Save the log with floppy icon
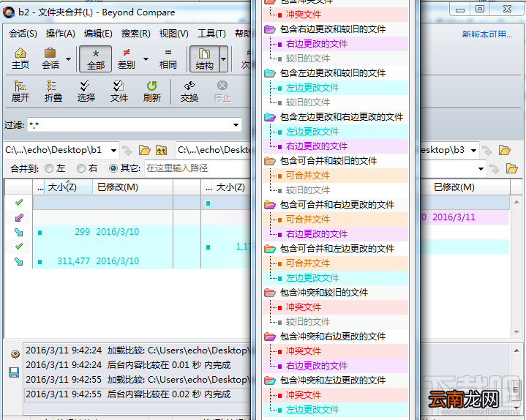This screenshot has width=526, height=420. (14, 372)
